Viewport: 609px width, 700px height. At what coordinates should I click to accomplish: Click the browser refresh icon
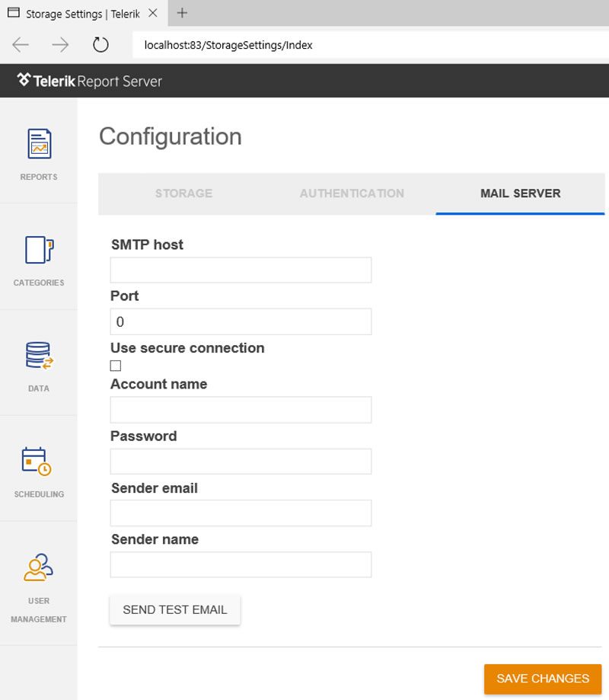click(x=100, y=45)
